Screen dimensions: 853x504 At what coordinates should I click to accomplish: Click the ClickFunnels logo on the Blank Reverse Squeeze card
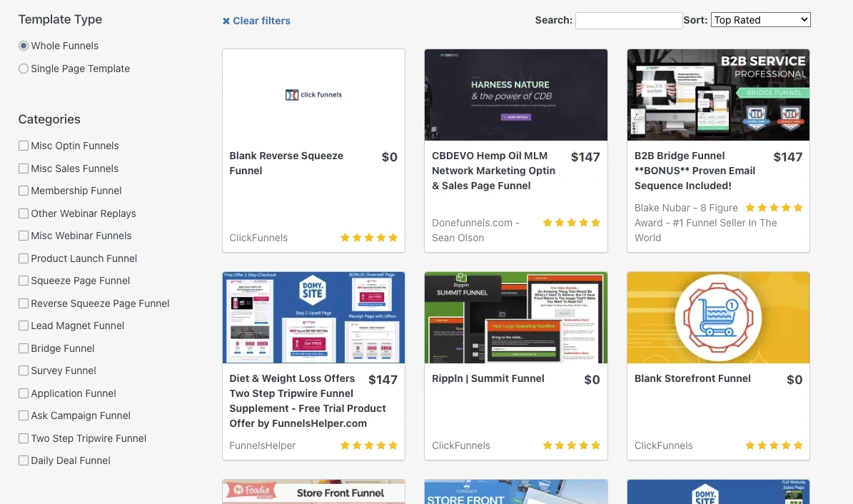313,95
